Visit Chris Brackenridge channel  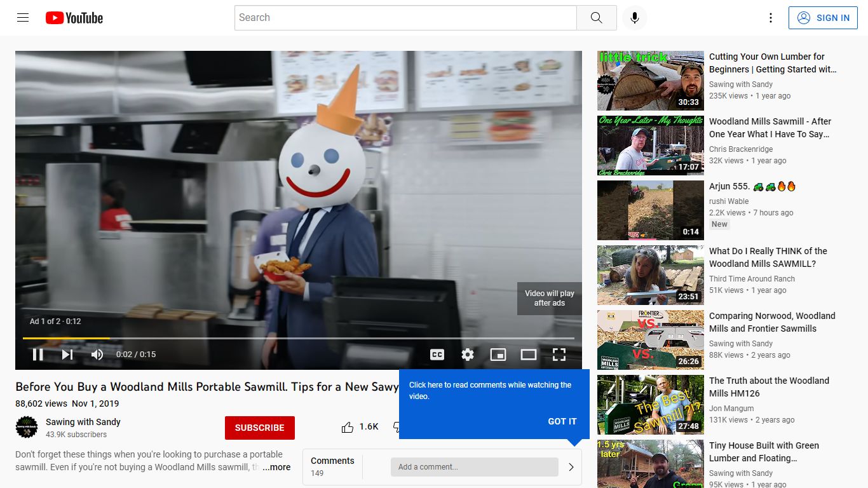[741, 149]
